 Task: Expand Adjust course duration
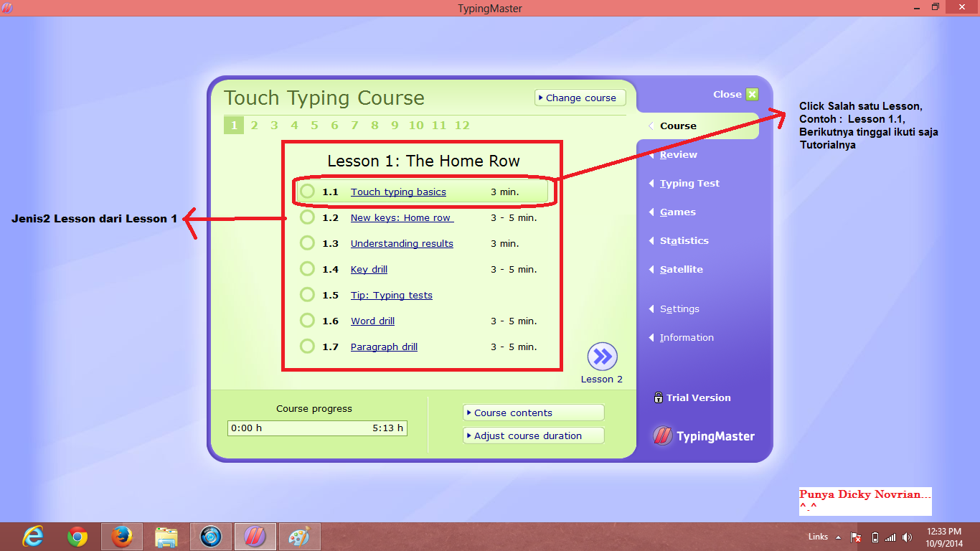click(x=533, y=435)
